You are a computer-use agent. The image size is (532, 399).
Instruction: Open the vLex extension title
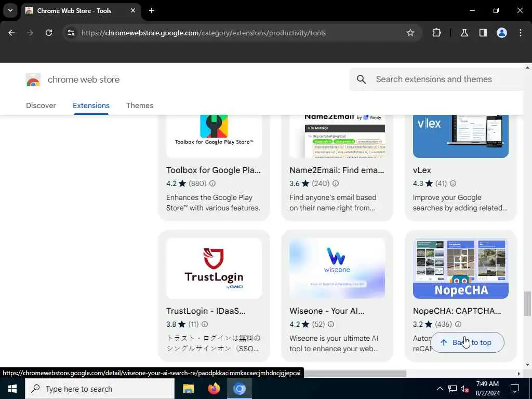422,170
